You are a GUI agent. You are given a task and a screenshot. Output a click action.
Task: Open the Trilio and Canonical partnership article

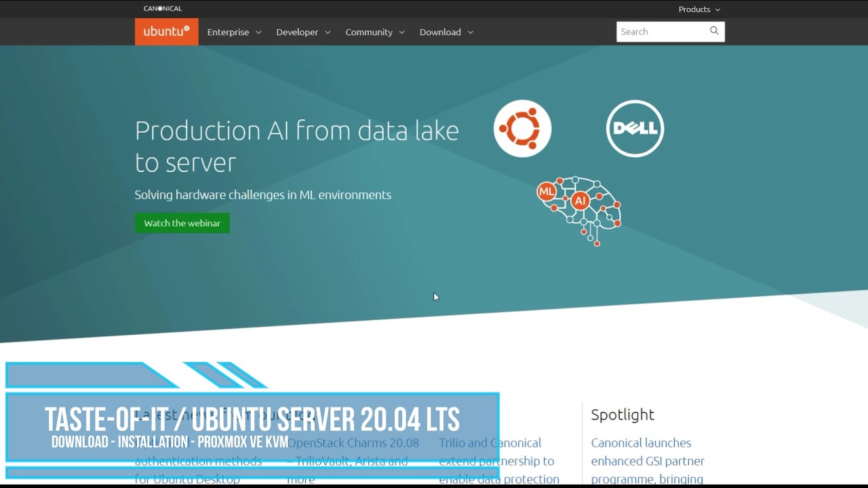[x=499, y=461]
